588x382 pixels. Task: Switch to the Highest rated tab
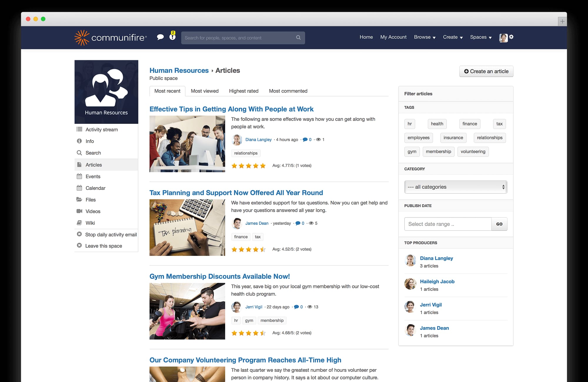243,91
